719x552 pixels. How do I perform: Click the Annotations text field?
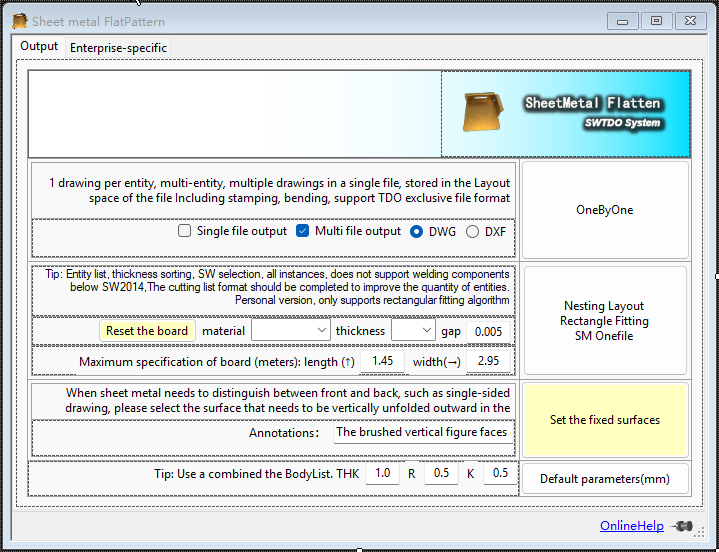424,433
